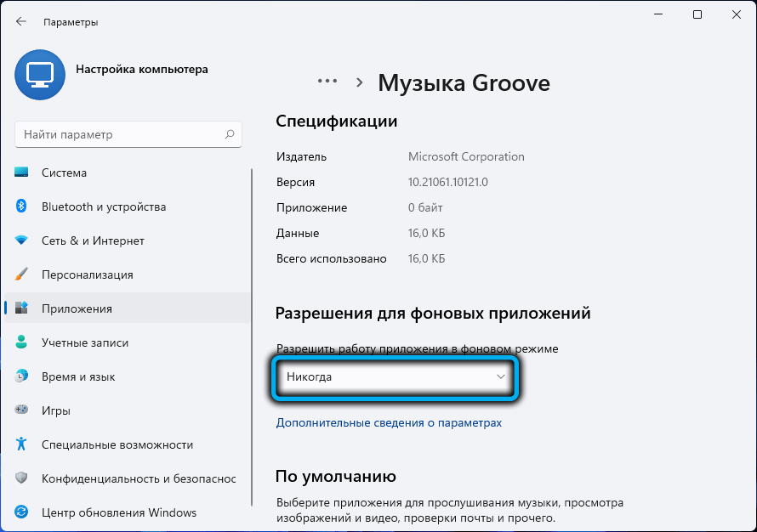Expand the Никогда background permission dropdown
Image resolution: width=757 pixels, height=532 pixels.
pos(395,376)
